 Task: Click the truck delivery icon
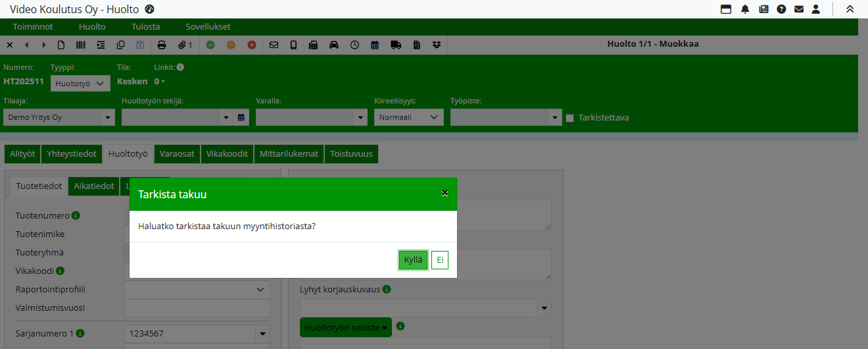tap(395, 45)
